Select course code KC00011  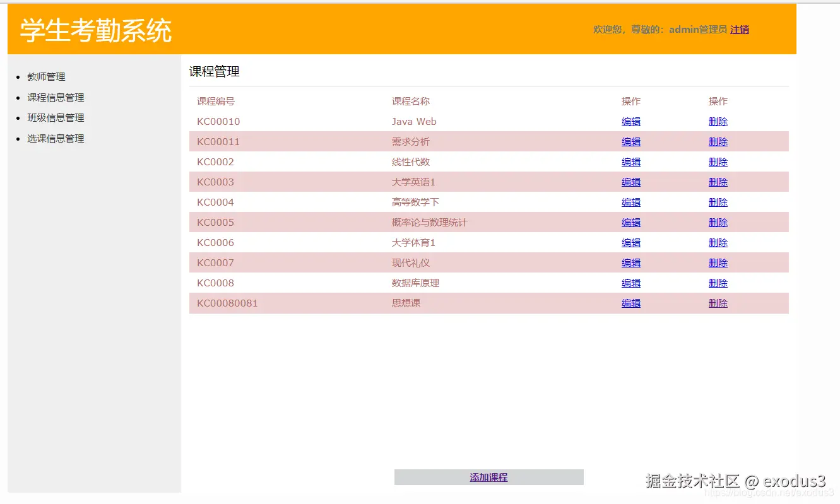point(218,142)
